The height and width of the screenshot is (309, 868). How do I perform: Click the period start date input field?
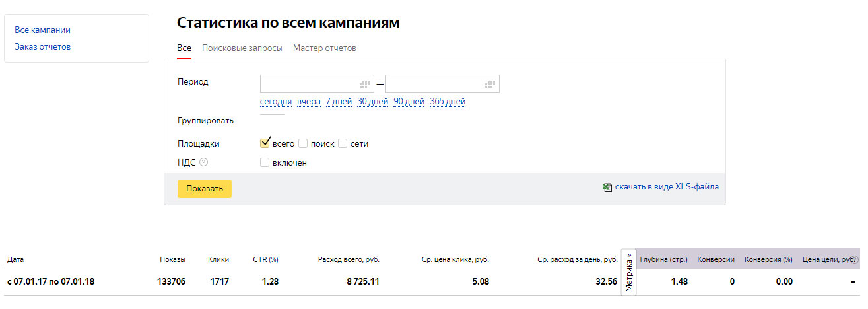tap(317, 84)
